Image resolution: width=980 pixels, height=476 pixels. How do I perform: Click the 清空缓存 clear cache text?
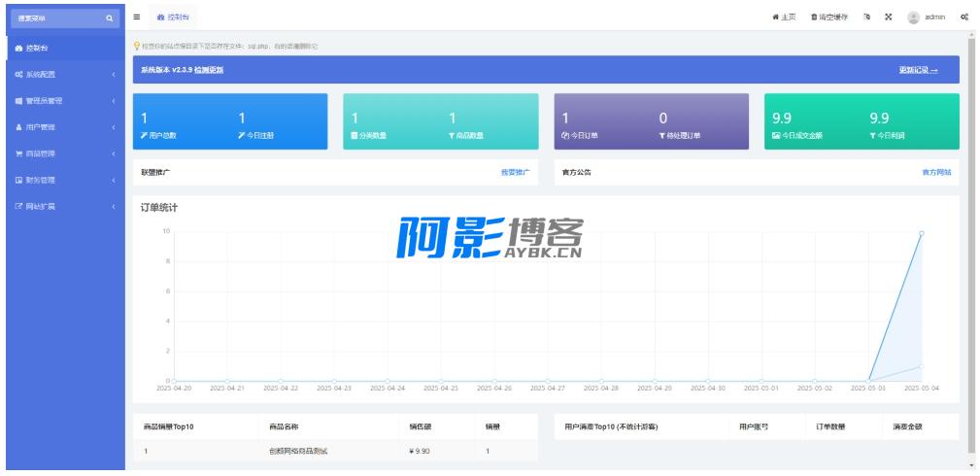[833, 17]
